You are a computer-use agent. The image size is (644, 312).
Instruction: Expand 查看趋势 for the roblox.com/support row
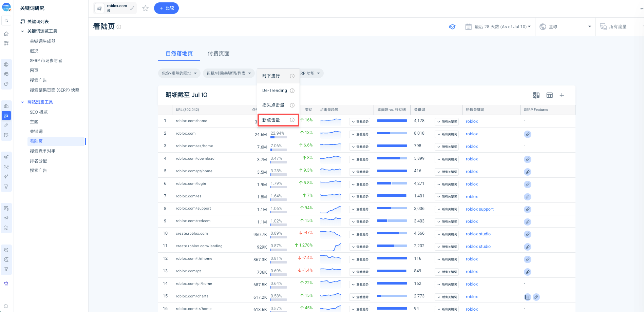point(360,209)
